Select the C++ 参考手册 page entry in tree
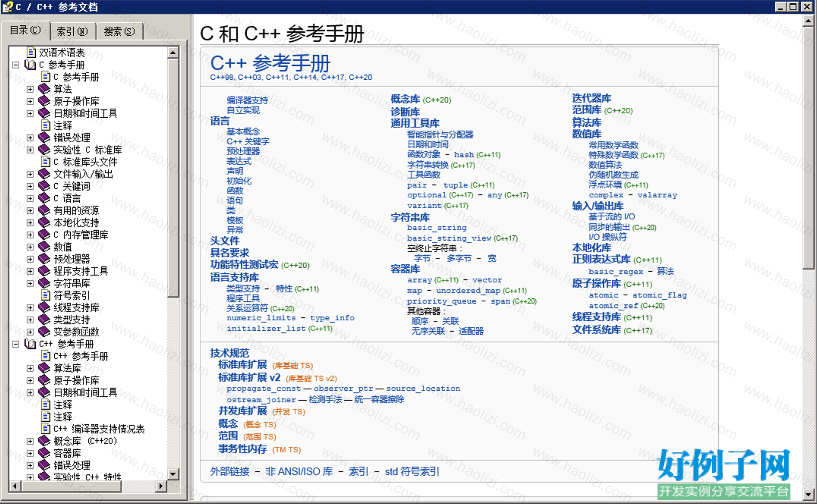The width and height of the screenshot is (817, 504). [80, 356]
